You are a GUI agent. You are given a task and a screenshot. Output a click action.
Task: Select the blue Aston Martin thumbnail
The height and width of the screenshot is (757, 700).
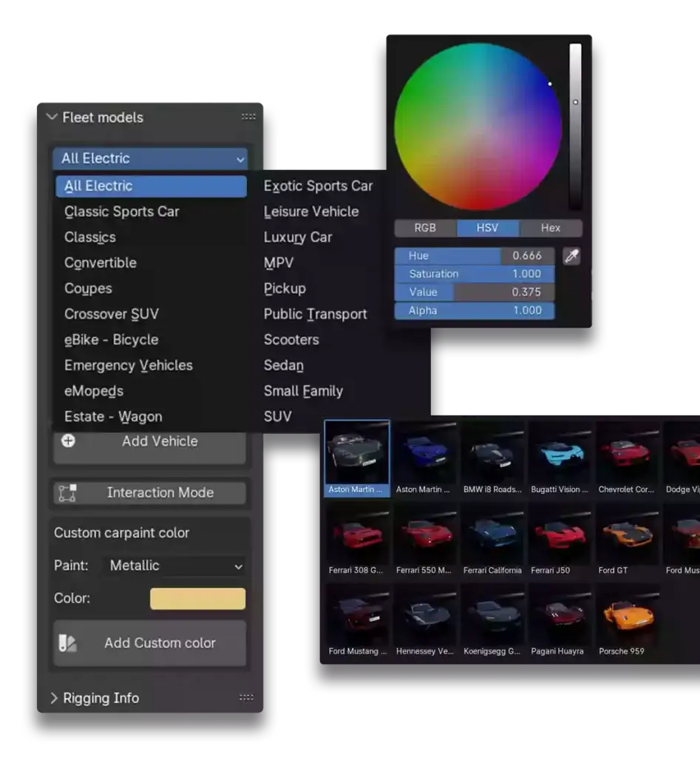pyautogui.click(x=424, y=458)
